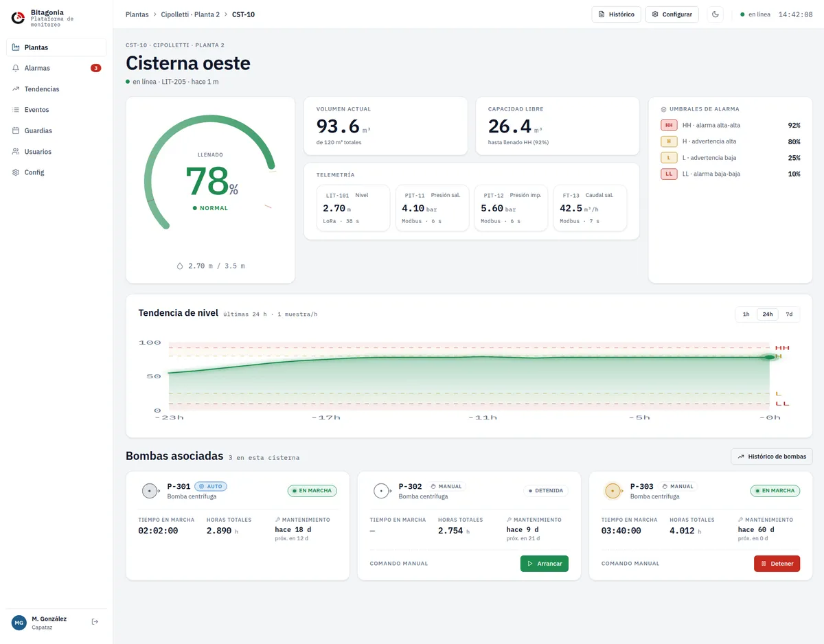Image resolution: width=824 pixels, height=644 pixels.
Task: Click the P-301 pump symbol icon
Action: [x=150, y=491]
